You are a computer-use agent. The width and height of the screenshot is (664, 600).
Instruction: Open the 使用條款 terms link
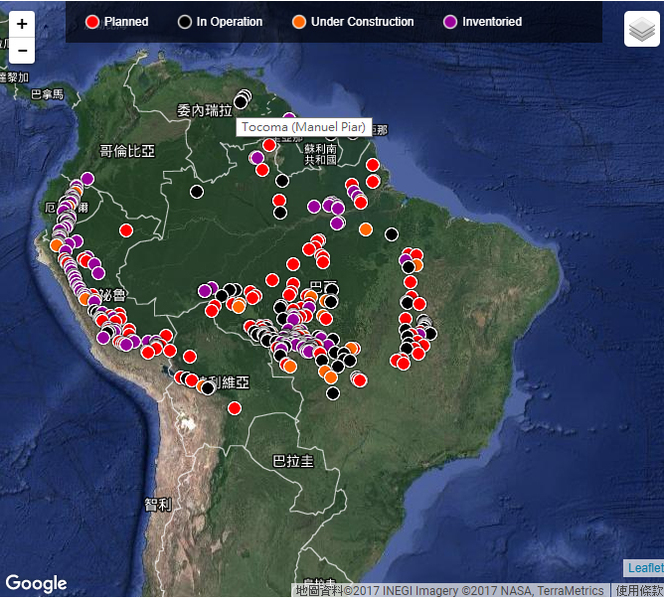pos(638,591)
